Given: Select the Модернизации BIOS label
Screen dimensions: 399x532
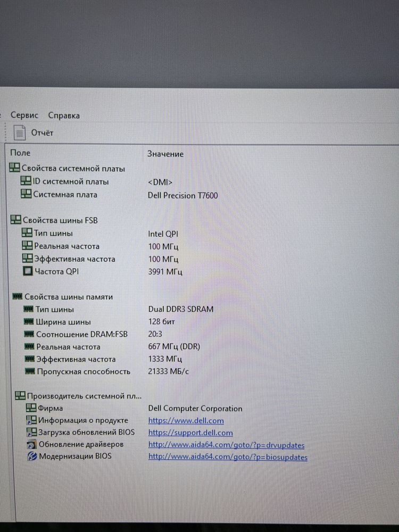Looking at the screenshot, I should [75, 456].
